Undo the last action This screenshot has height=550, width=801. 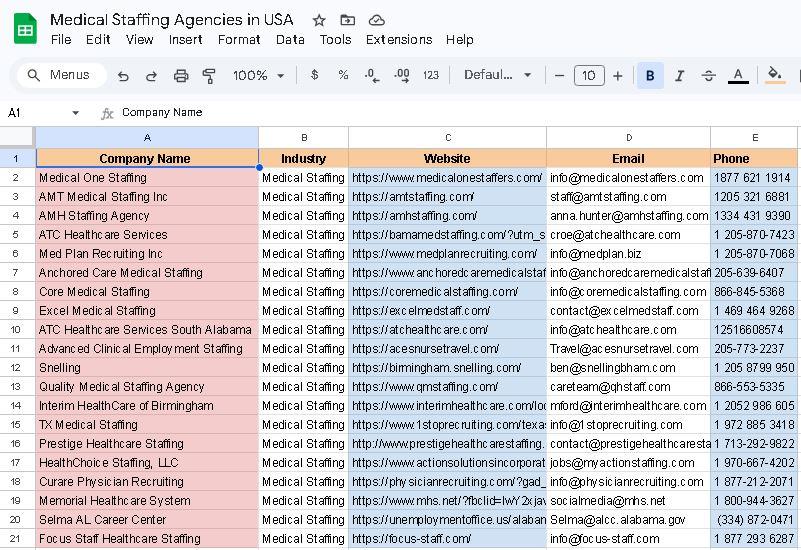point(123,76)
